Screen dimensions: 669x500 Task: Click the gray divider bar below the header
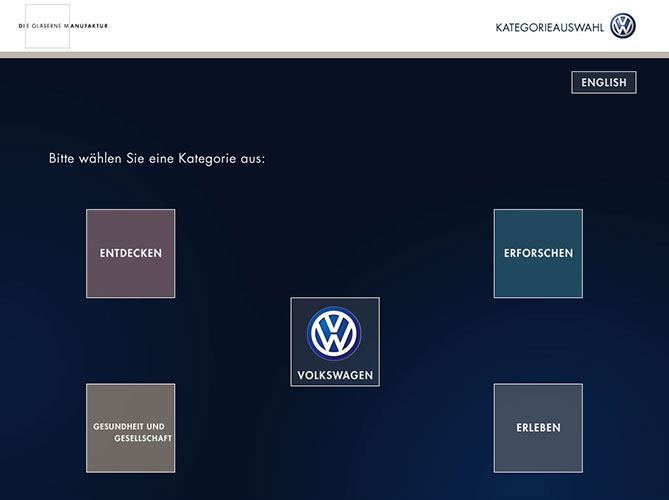click(x=334, y=54)
